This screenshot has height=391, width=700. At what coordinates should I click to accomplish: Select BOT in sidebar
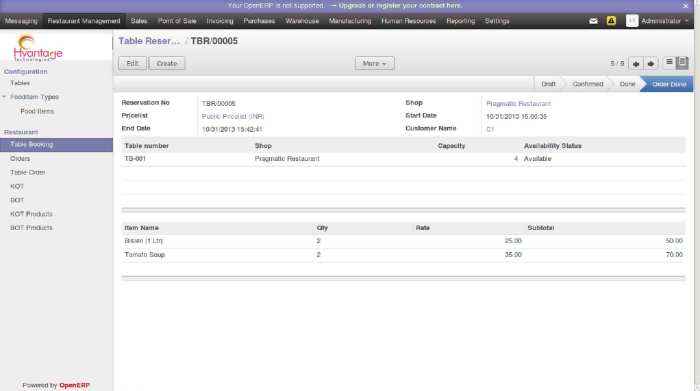(17, 200)
